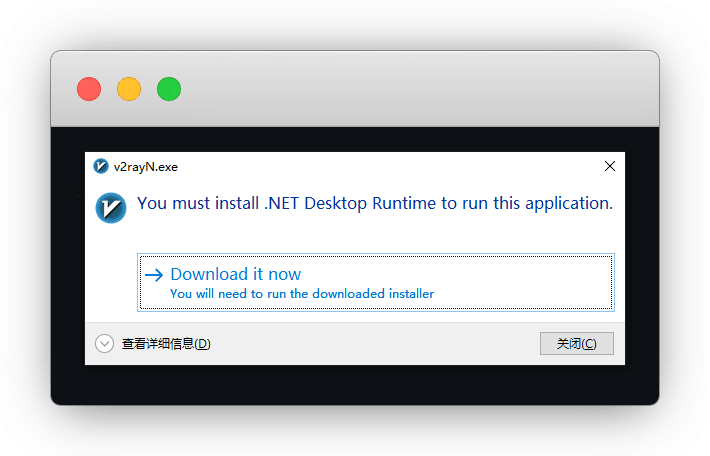Click the 查看详细信息(D) label
Image resolution: width=710 pixels, height=456 pixels.
[x=166, y=344]
